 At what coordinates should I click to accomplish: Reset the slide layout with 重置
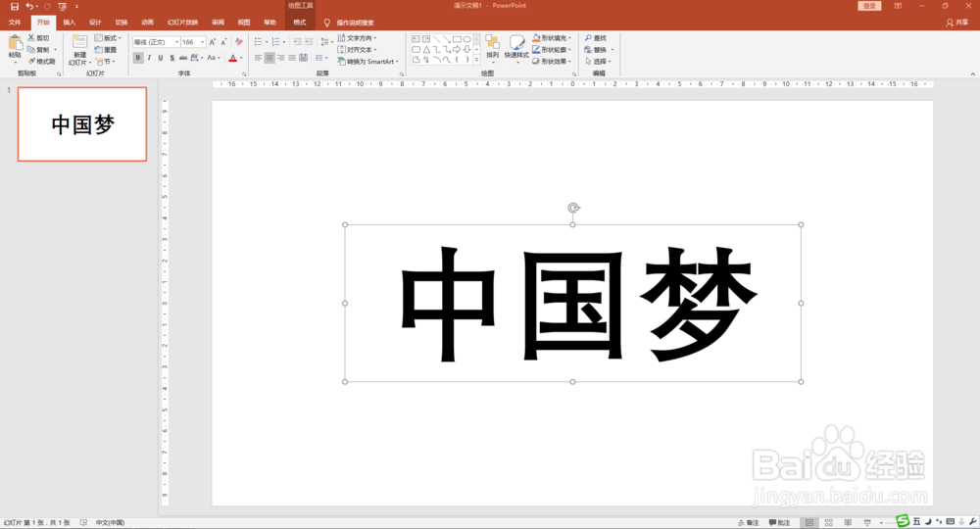click(106, 49)
